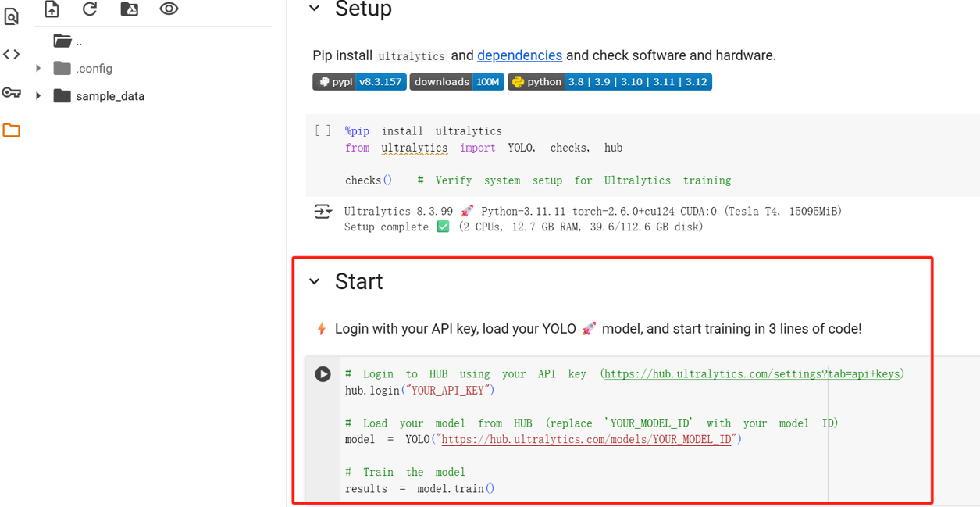Go to parent directory '..' folder
980x507 pixels.
[68, 41]
